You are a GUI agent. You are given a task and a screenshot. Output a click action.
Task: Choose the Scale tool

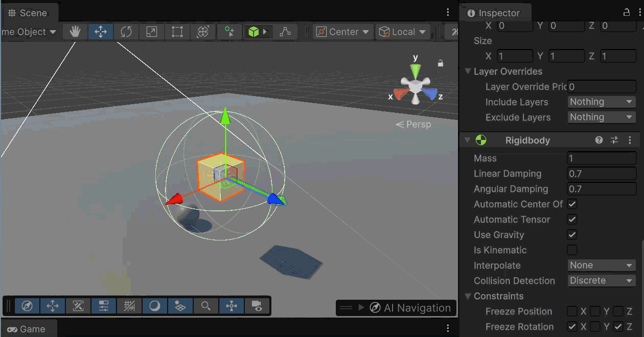(x=152, y=32)
